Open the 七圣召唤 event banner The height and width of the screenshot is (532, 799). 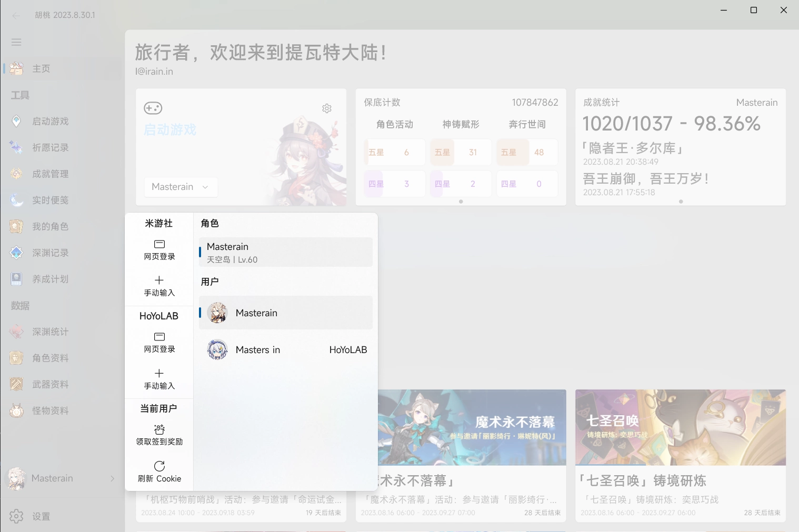click(681, 427)
